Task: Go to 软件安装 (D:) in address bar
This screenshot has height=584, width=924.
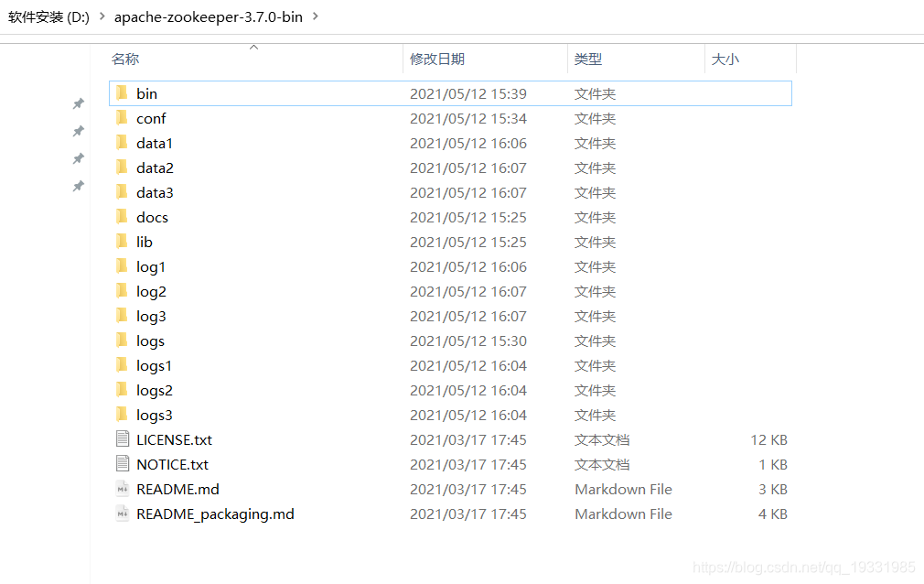Action: (48, 17)
